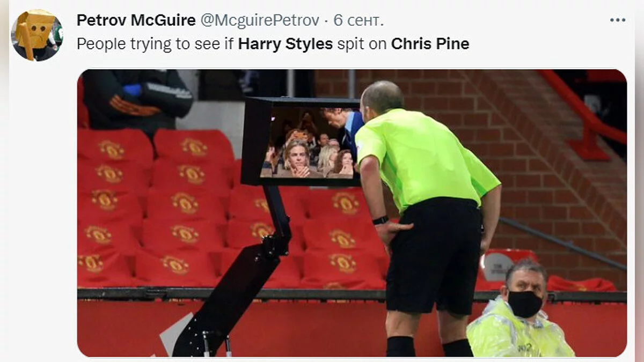Click the person in the dark jacket above the seats
The image size is (644, 362).
(x=136, y=101)
